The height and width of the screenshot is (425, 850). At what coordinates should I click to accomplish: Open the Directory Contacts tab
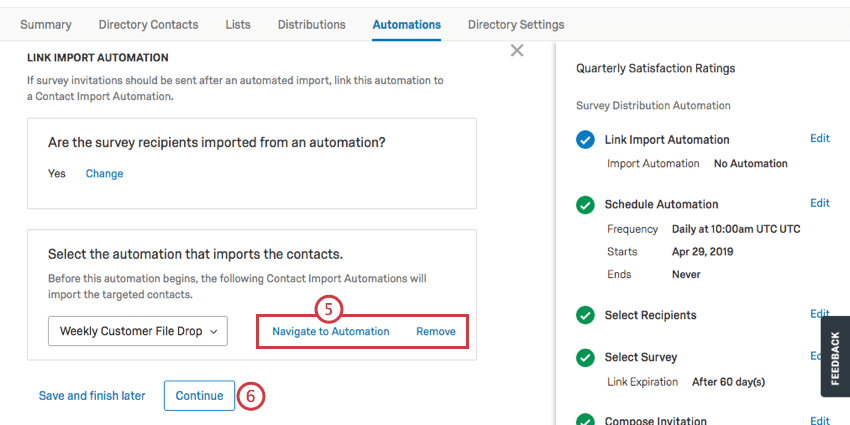tap(149, 24)
